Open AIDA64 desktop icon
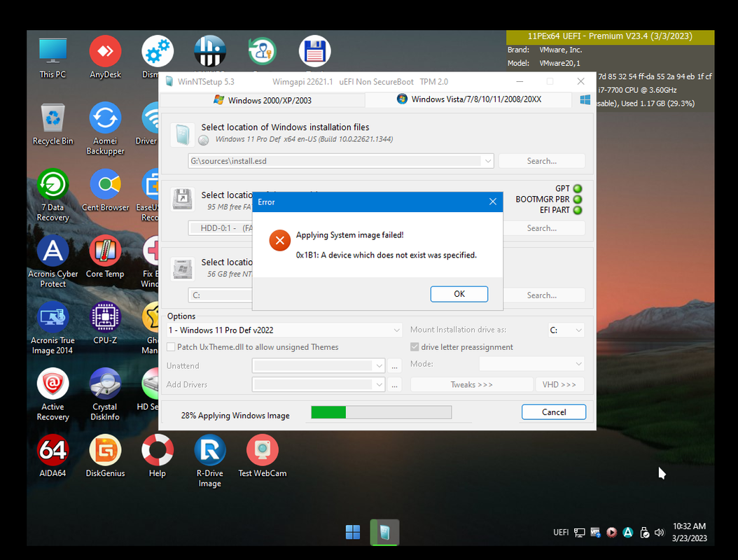 coord(53,456)
